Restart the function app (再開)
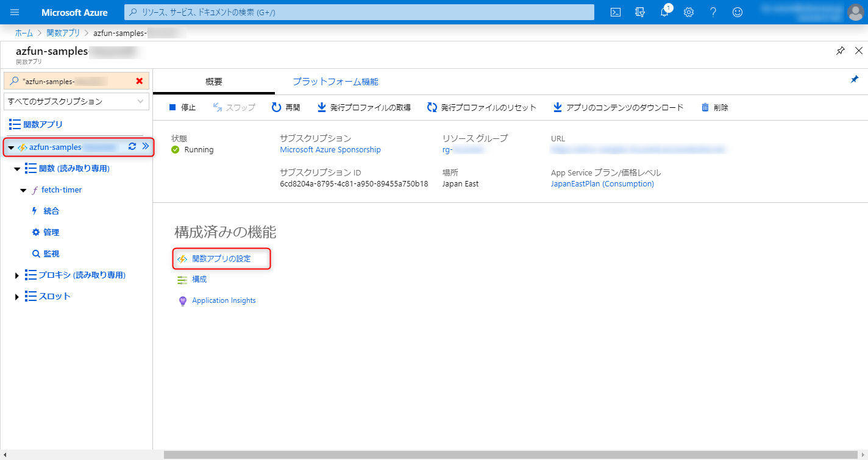This screenshot has height=460, width=868. (x=286, y=107)
